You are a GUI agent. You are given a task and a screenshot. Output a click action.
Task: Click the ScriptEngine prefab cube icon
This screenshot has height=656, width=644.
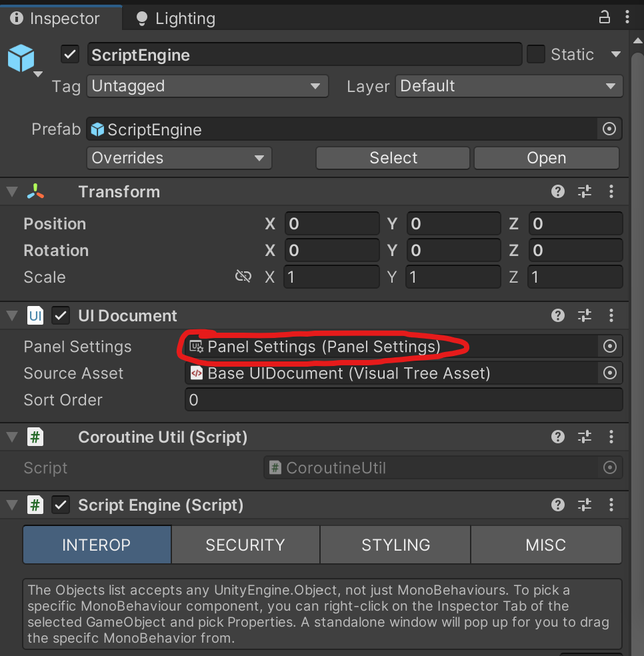tap(22, 59)
